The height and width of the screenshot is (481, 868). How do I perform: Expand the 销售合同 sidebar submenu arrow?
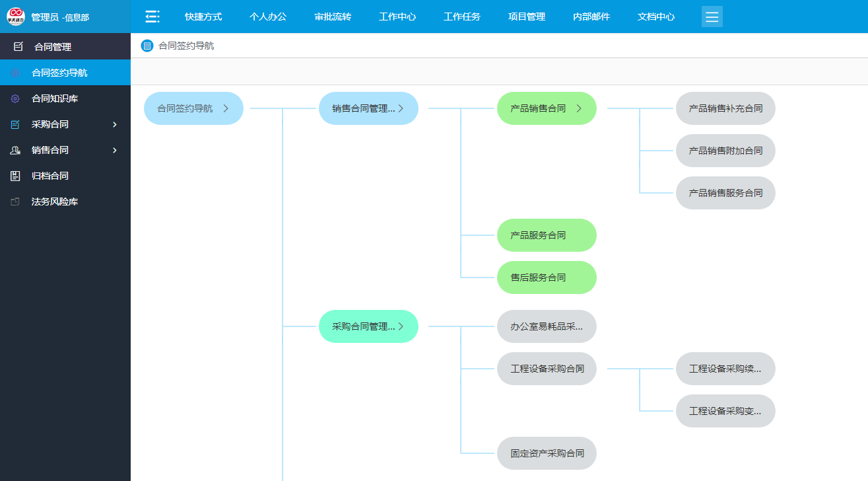coord(115,150)
